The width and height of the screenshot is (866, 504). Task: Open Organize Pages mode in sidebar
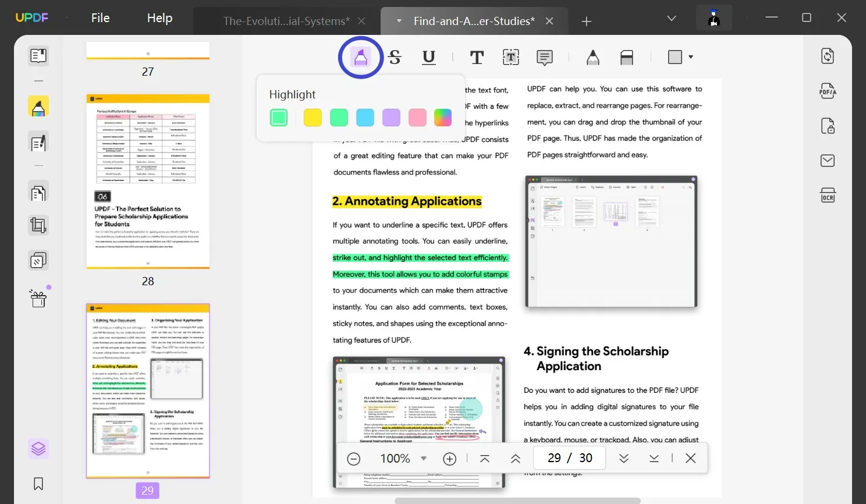(38, 193)
